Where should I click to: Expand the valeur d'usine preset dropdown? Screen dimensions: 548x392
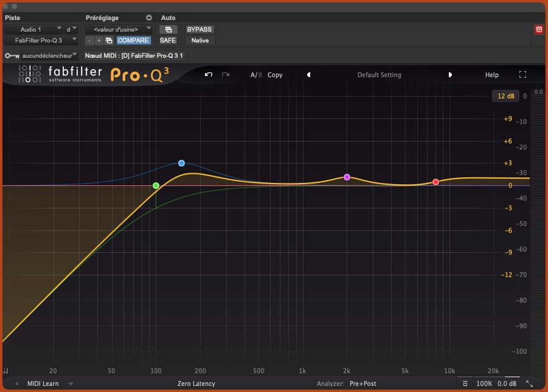point(117,29)
